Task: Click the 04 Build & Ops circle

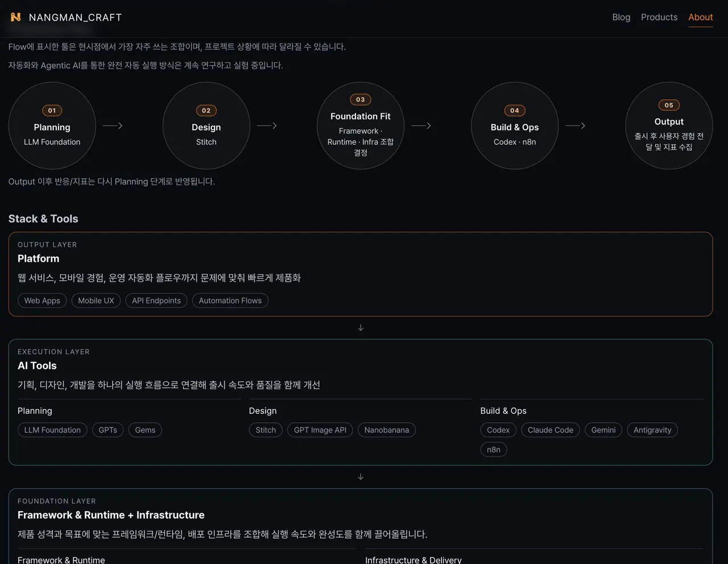Action: [515, 126]
